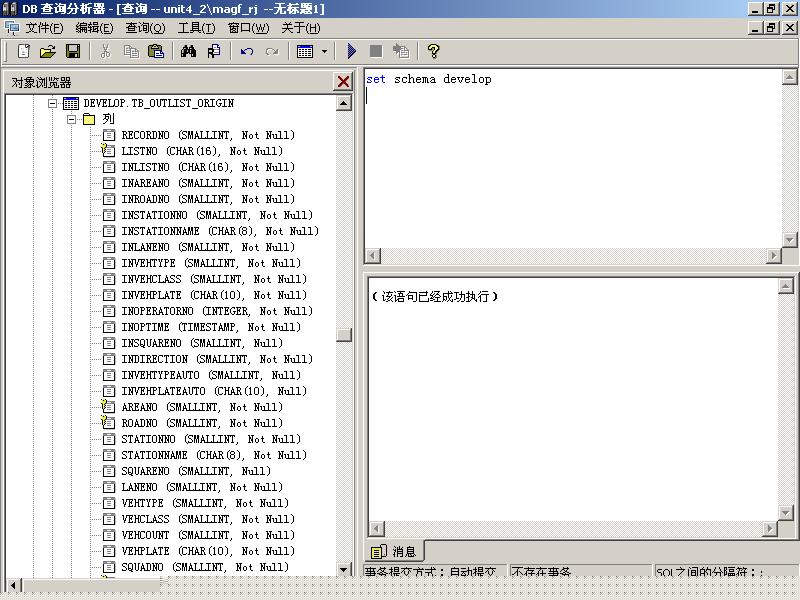Collapse DEVELOP.TB_OUTLIST_ORIGIN table node

53,104
